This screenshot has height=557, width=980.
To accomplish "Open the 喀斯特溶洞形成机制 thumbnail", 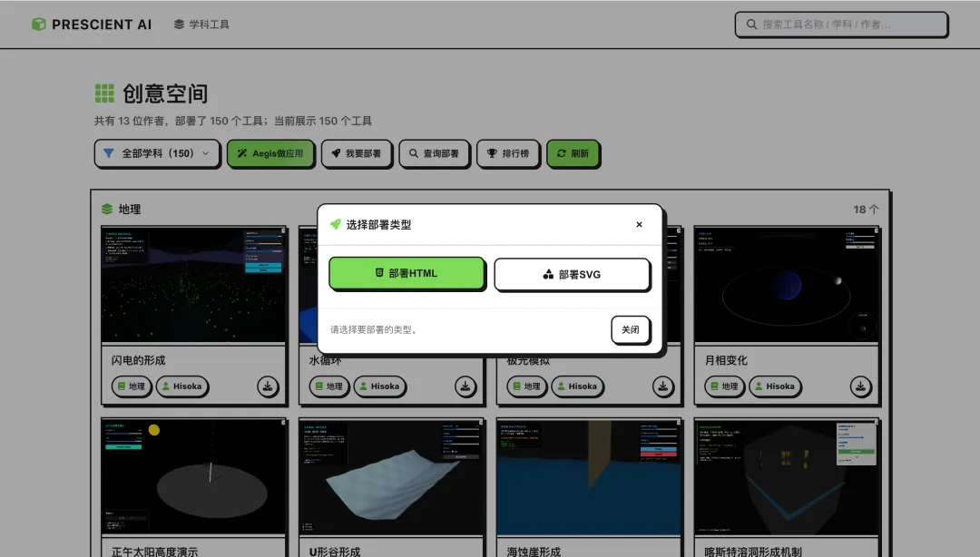I will click(x=787, y=477).
